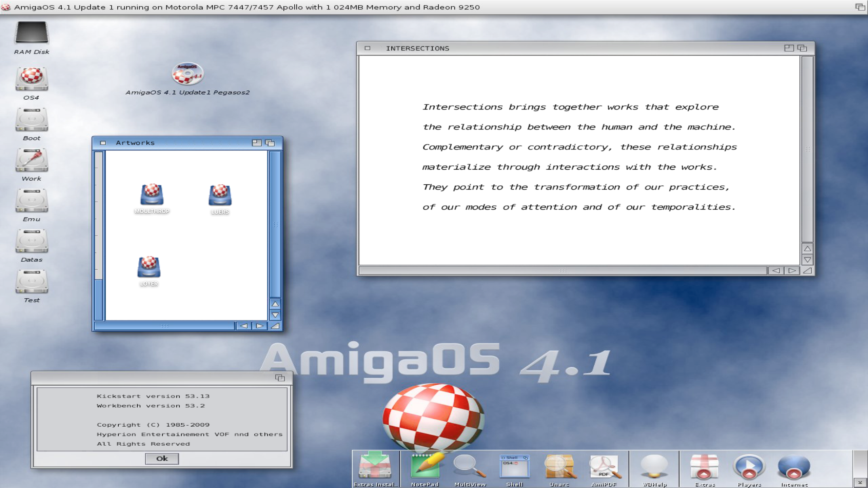This screenshot has width=868, height=488.
Task: Click the Artworks scroll right arrow
Action: tap(260, 326)
